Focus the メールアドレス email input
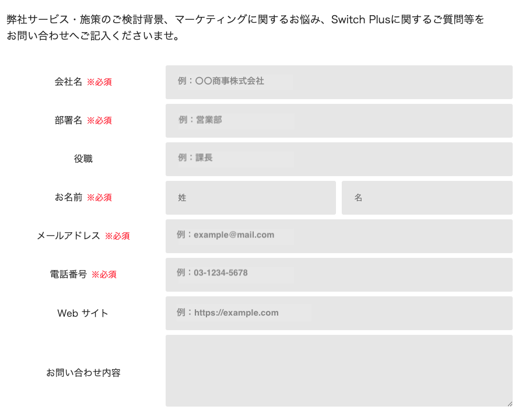This screenshot has width=529, height=420. 339,236
